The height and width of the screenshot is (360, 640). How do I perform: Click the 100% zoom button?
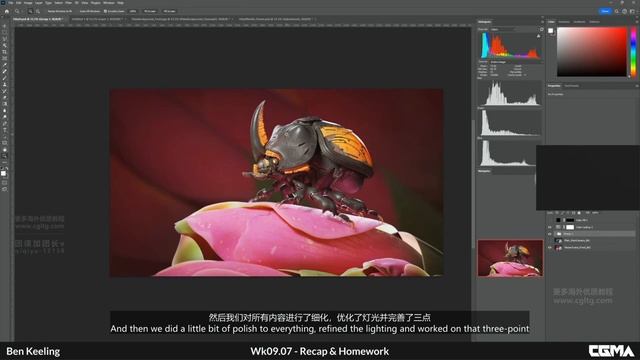pyautogui.click(x=133, y=11)
